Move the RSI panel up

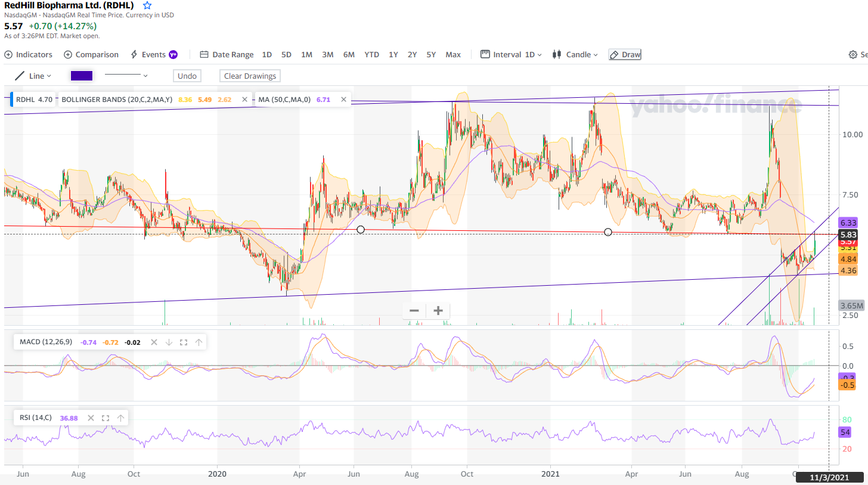(x=120, y=418)
